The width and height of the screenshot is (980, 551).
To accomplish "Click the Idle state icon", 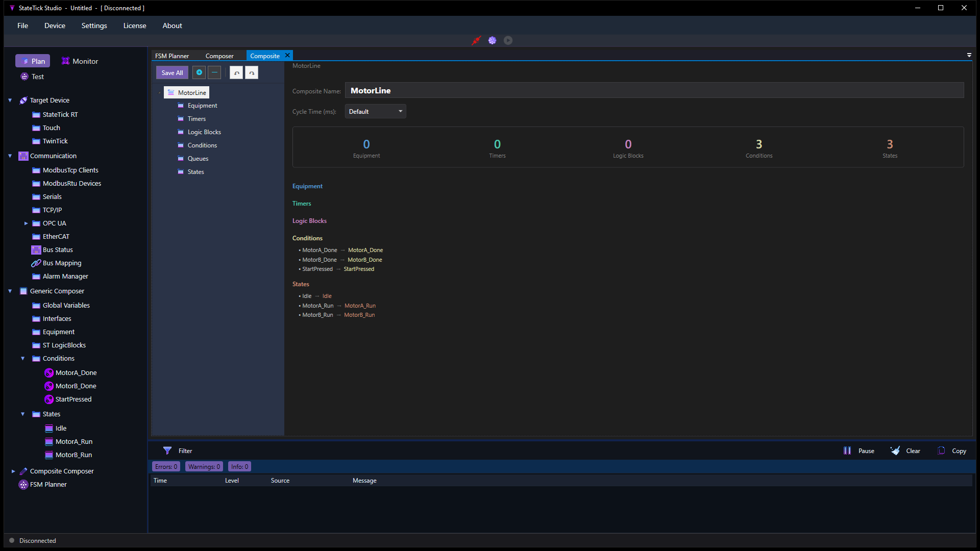I will 49,429.
